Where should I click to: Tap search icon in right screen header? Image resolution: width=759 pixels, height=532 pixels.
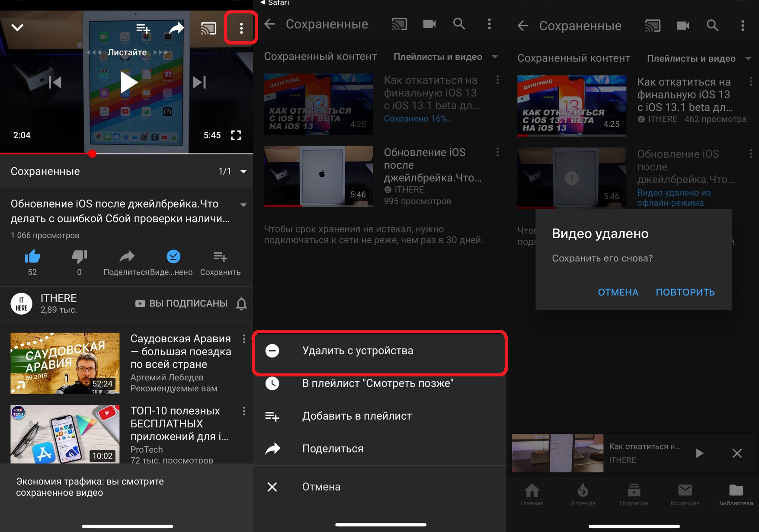[712, 25]
